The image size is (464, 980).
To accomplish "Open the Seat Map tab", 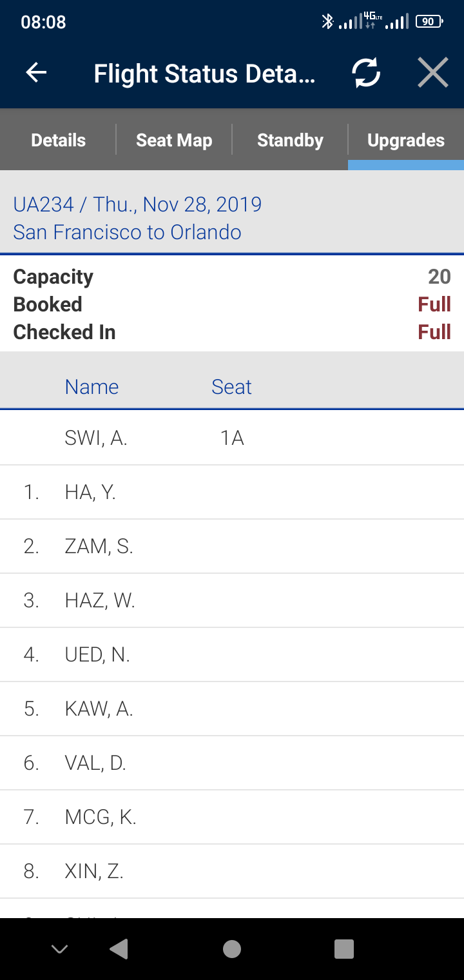I will (174, 140).
